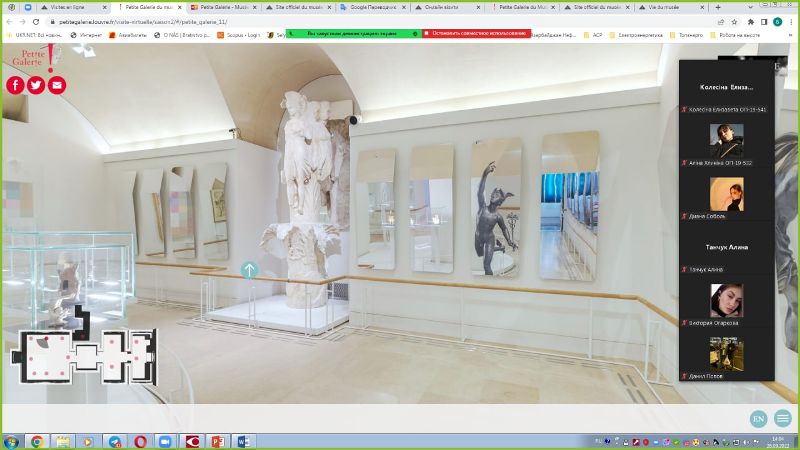Click the address bar URL
Image resolution: width=800 pixels, height=450 pixels.
[x=143, y=22]
